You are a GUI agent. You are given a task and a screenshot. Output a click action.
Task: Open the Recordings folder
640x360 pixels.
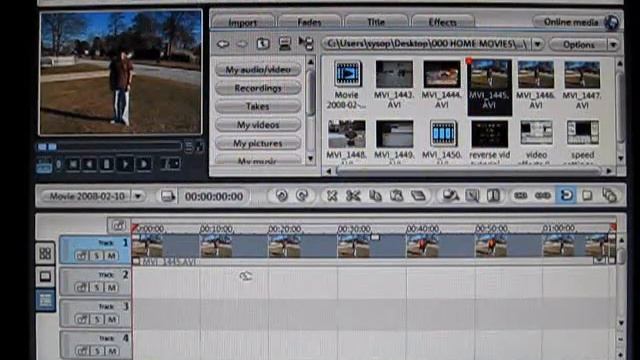[x=258, y=88]
